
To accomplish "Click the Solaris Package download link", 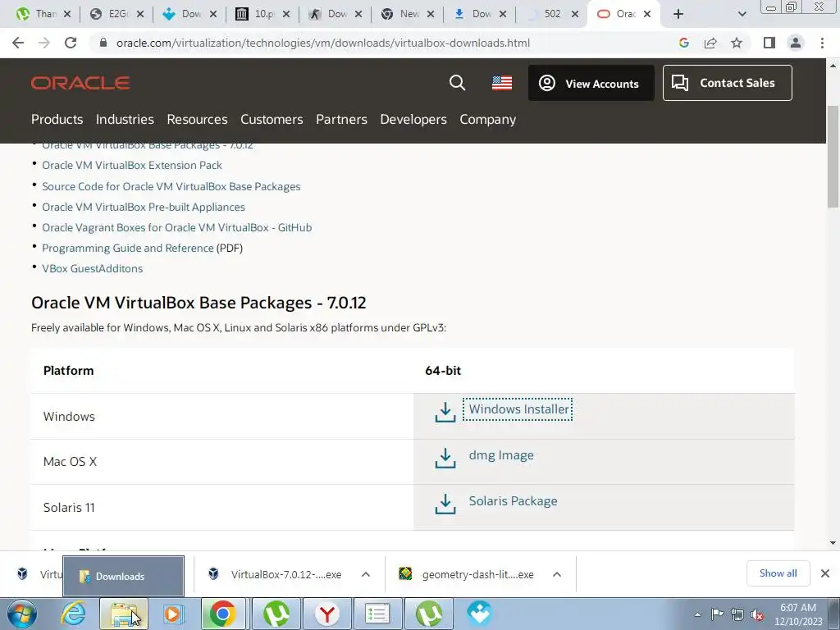I will 513,501.
